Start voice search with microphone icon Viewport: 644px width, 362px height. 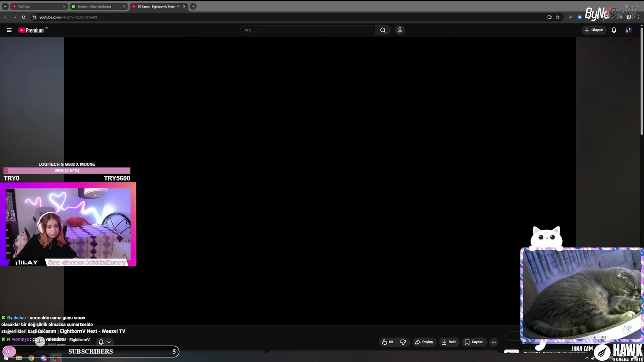tap(400, 30)
